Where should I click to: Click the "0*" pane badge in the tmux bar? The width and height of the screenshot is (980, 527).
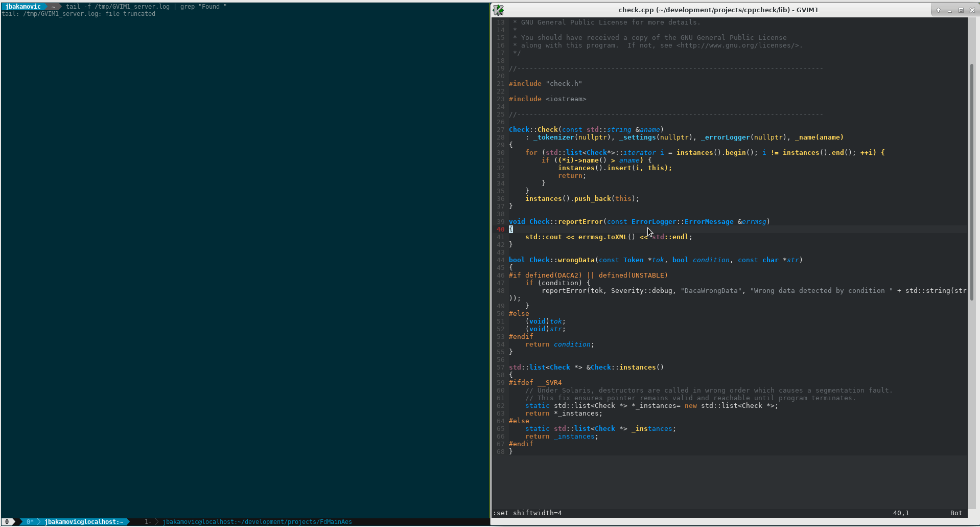pos(31,522)
